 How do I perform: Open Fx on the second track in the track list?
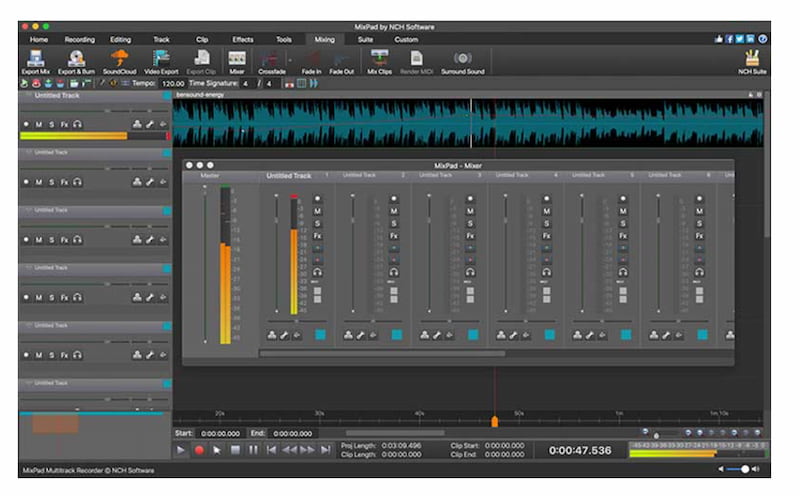click(64, 182)
